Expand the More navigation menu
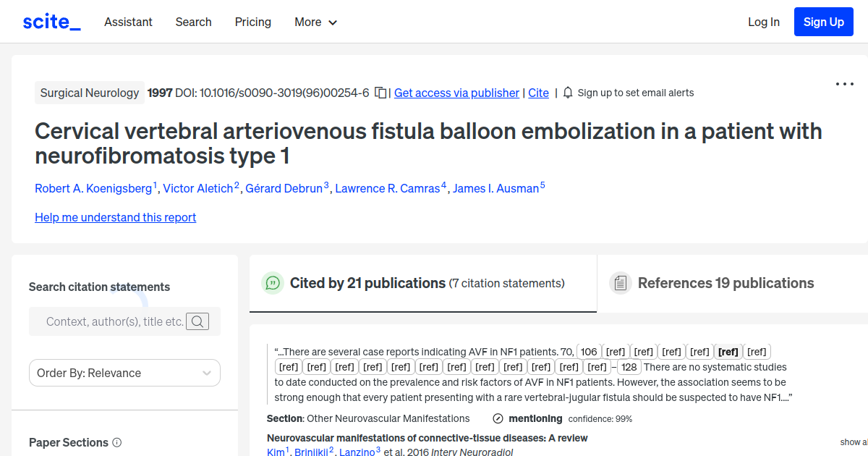The image size is (868, 456). click(315, 22)
